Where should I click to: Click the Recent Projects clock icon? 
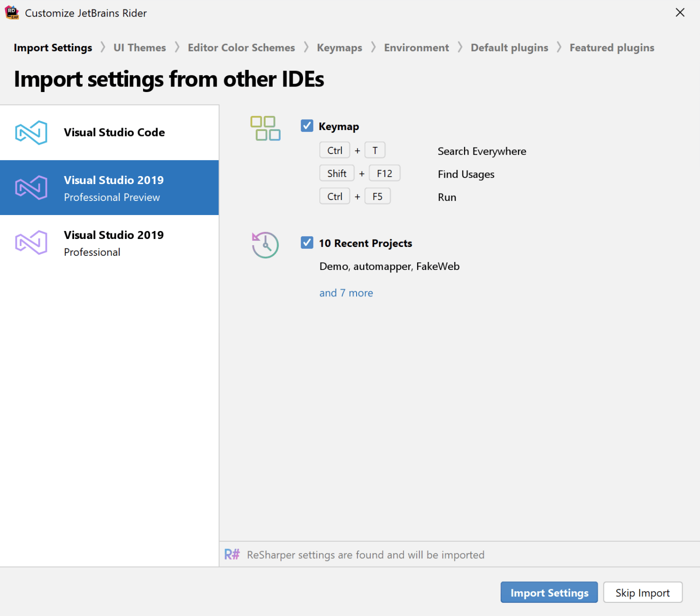265,245
